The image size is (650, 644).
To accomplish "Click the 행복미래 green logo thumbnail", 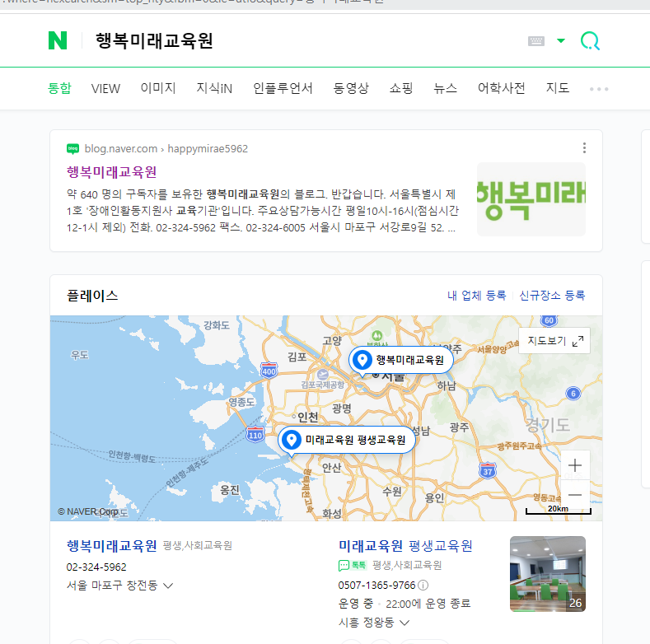I will coord(531,199).
